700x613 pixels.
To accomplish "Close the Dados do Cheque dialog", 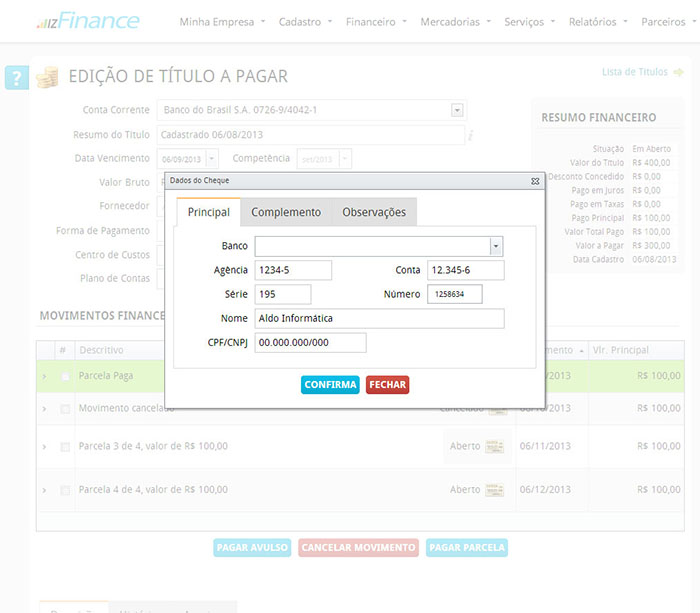I will 535,181.
